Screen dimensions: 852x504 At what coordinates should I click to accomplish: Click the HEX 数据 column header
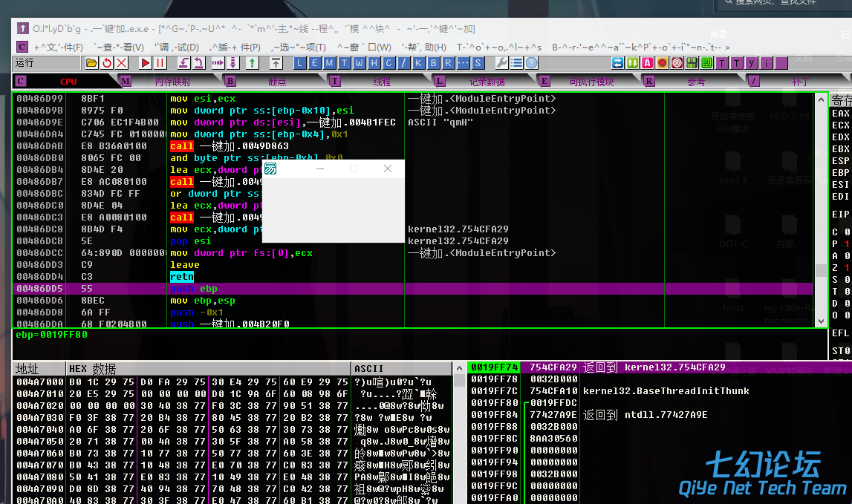pos(208,369)
